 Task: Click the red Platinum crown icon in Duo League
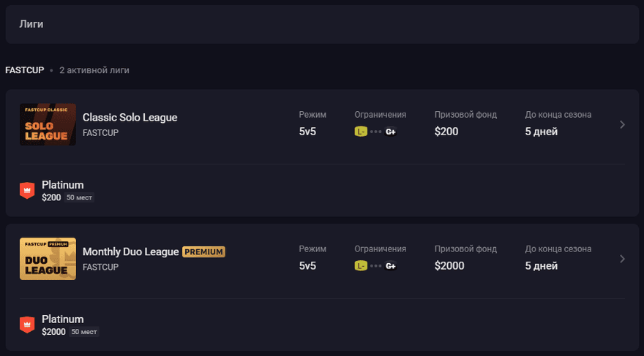click(27, 325)
